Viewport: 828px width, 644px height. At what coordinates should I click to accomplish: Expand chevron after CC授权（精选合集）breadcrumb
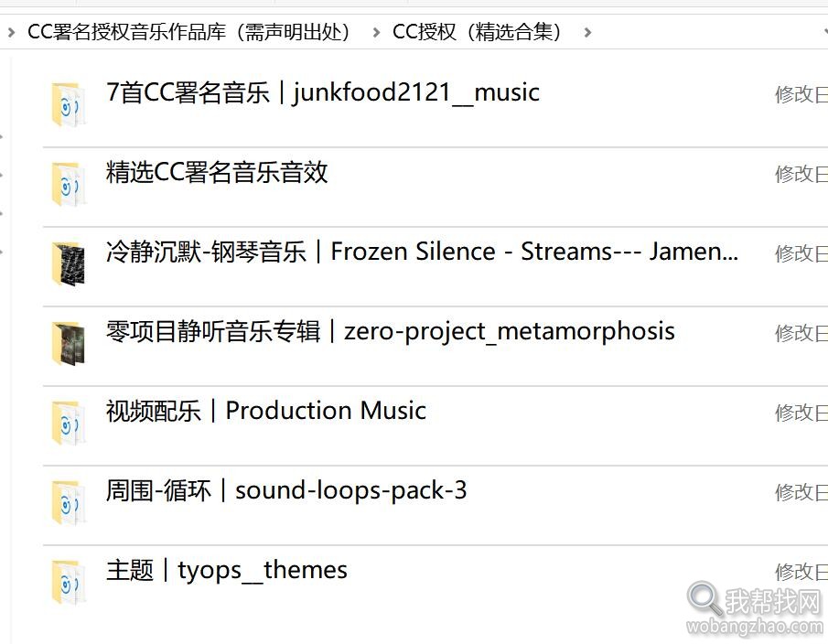[587, 33]
